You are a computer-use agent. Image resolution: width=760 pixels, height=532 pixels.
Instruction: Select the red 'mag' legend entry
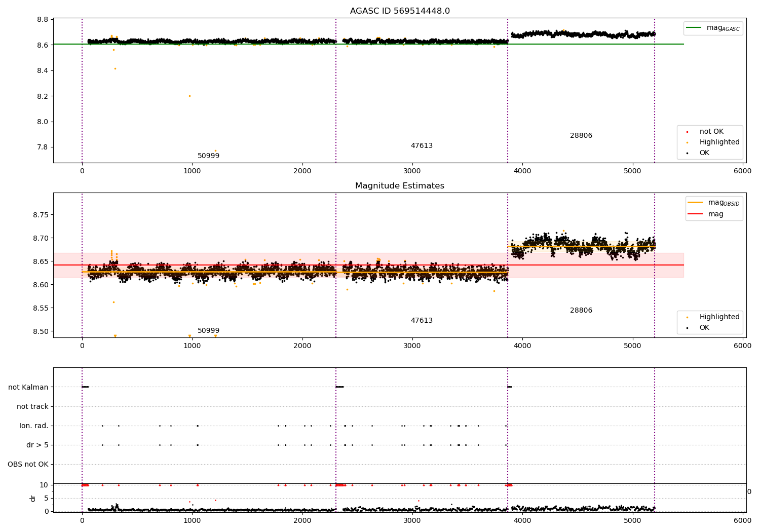coord(706,214)
